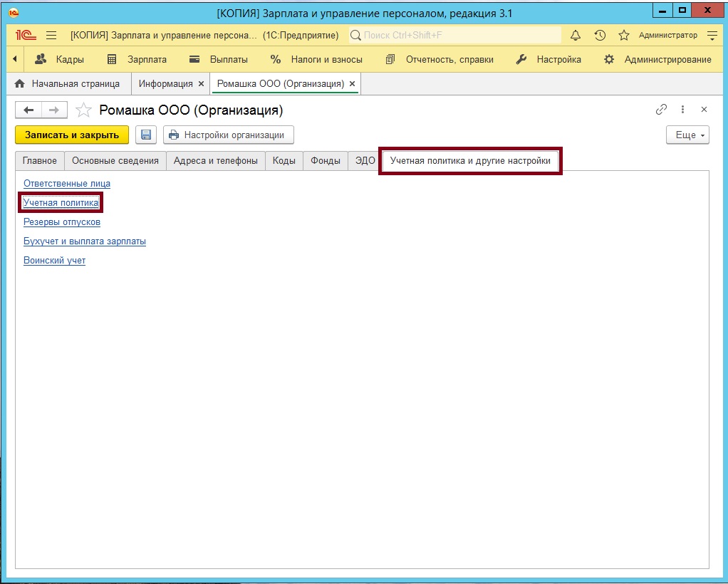
Task: Switch to Адреса и телефоны tab
Action: pos(215,160)
